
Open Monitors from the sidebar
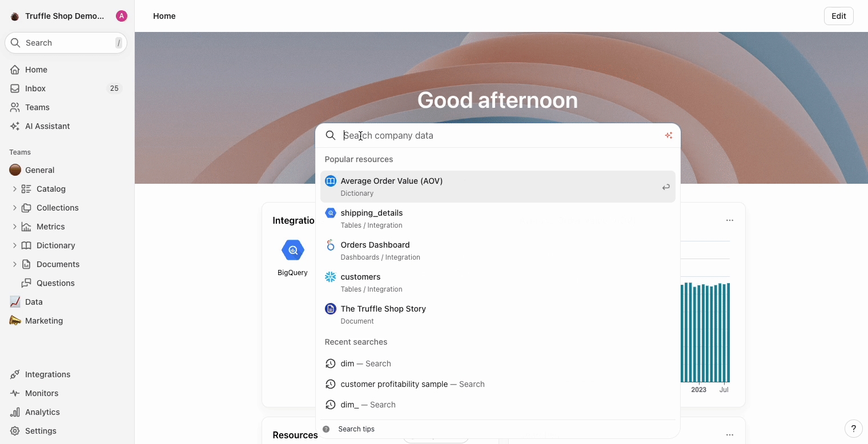[42, 393]
